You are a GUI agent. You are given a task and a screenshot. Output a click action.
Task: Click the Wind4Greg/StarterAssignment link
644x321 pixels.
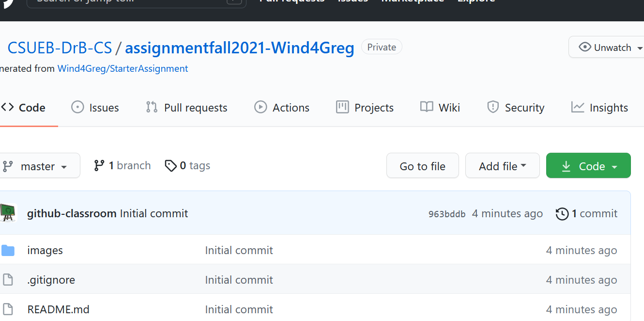[x=123, y=68]
